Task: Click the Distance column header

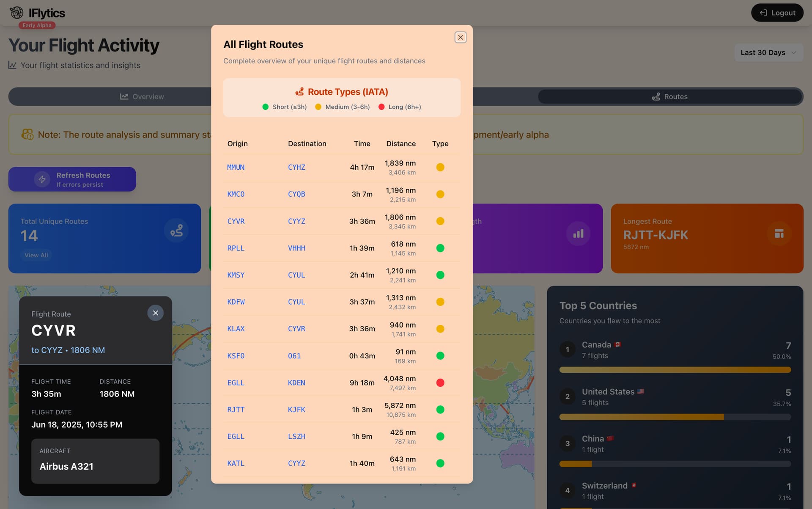Action: click(401, 144)
